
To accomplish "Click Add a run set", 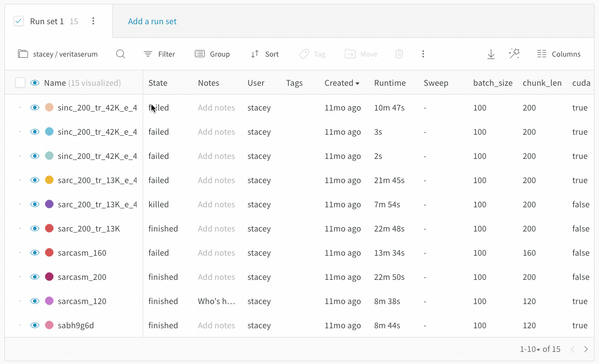I will [x=153, y=21].
